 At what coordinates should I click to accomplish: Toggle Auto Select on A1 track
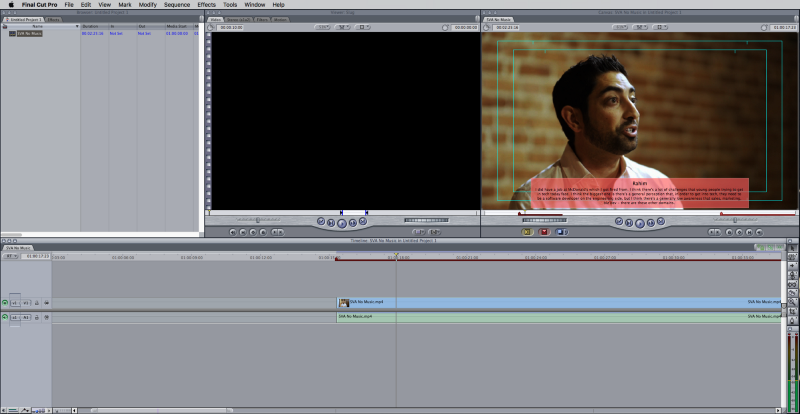point(46,317)
